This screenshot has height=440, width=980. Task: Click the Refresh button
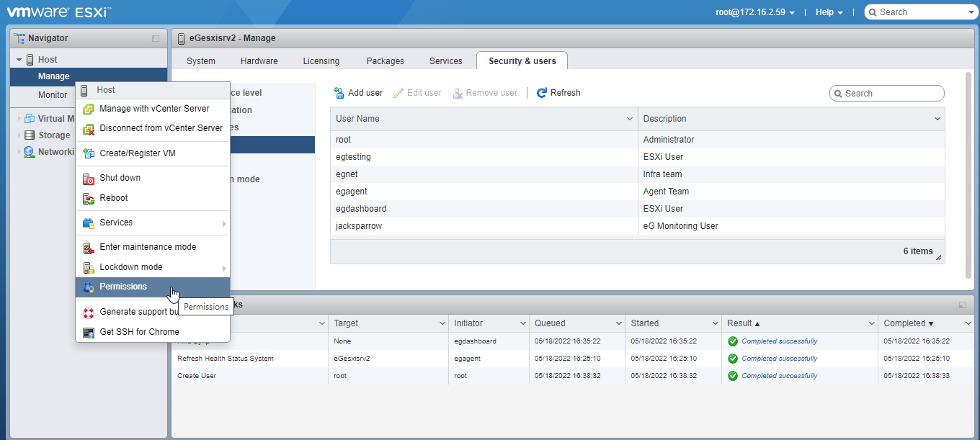point(558,93)
